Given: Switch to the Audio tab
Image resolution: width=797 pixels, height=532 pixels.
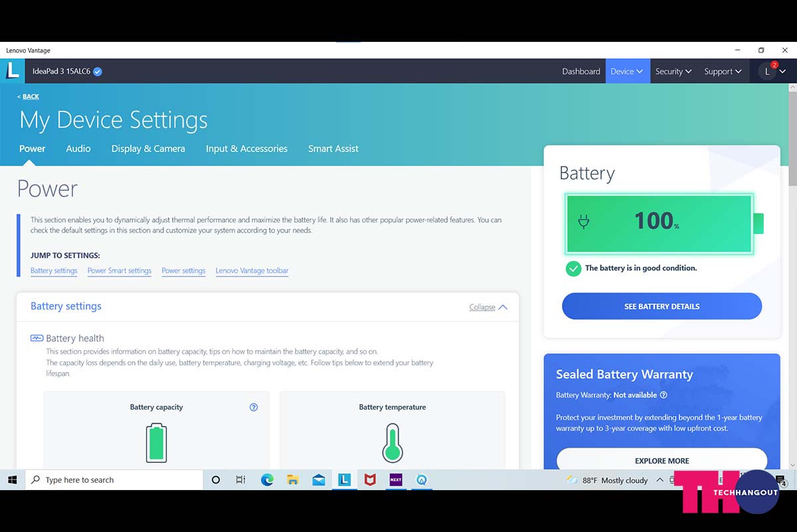Looking at the screenshot, I should click(78, 149).
